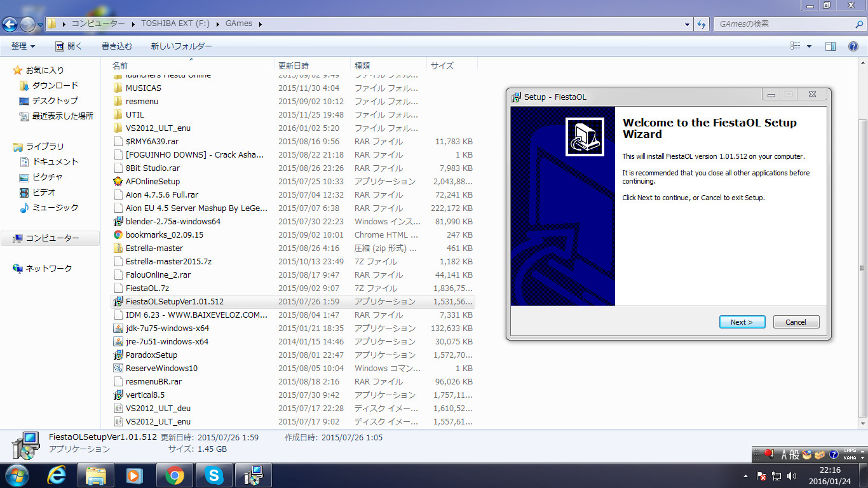Click the 開く toolbar button
This screenshot has height=488, width=868.
[69, 46]
